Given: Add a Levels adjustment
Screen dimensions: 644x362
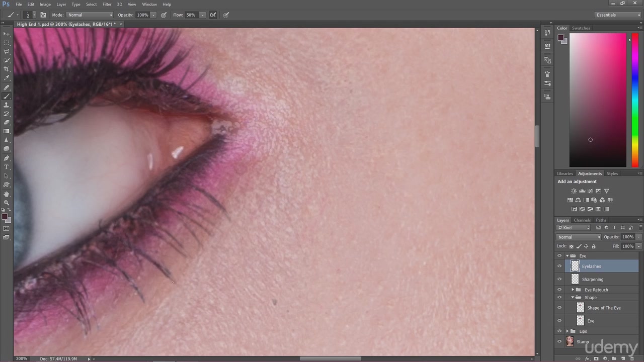Looking at the screenshot, I should (x=582, y=191).
